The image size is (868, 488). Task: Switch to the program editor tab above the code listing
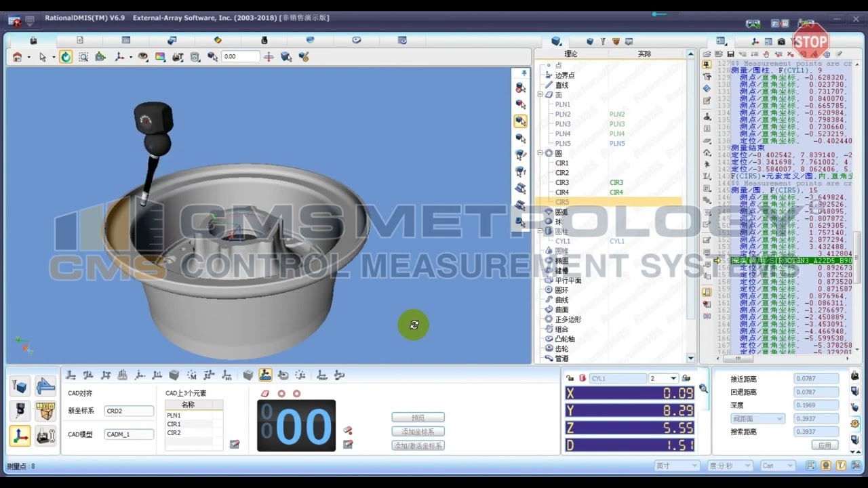[721, 41]
